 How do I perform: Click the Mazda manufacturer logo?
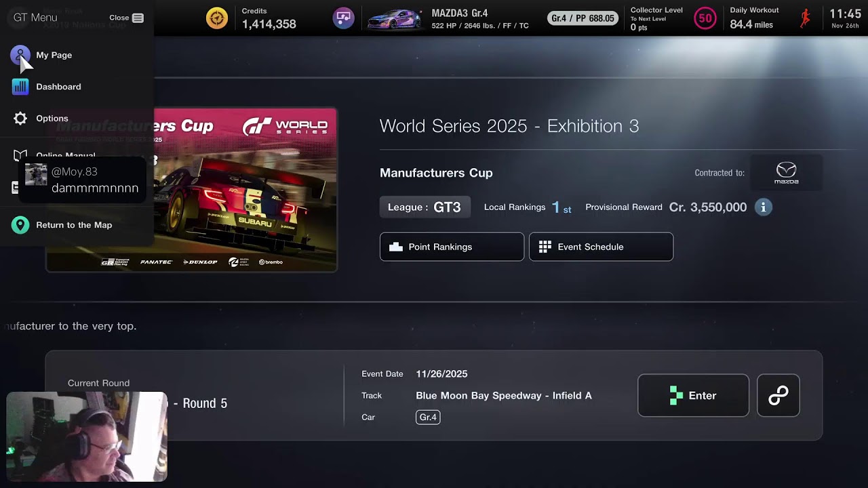click(x=787, y=173)
